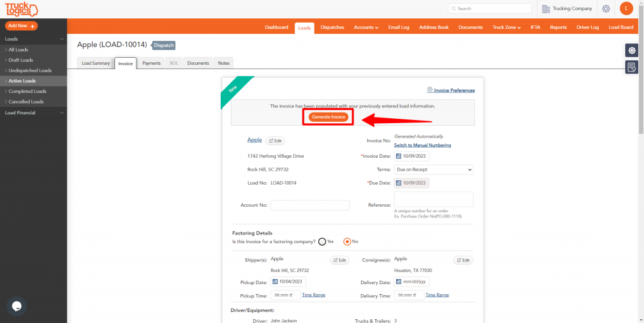
Task: Click the Apple customer name link
Action: point(254,140)
